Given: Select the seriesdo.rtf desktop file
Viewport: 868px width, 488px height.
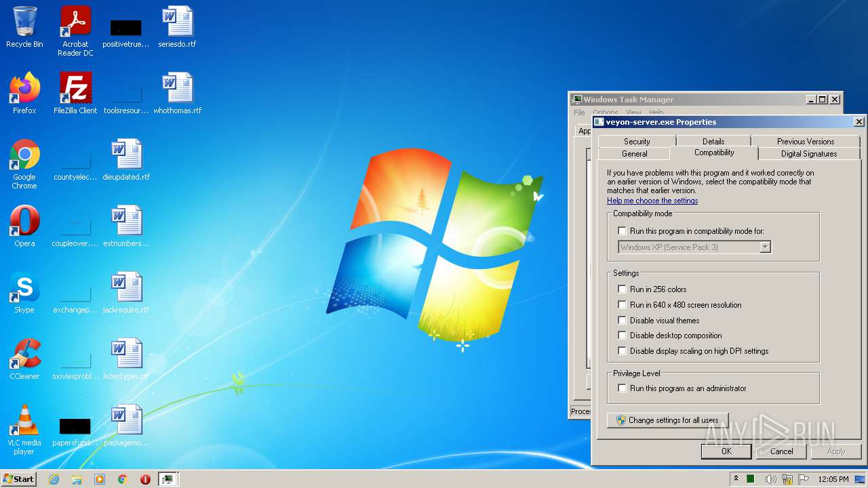Looking at the screenshot, I should (177, 27).
